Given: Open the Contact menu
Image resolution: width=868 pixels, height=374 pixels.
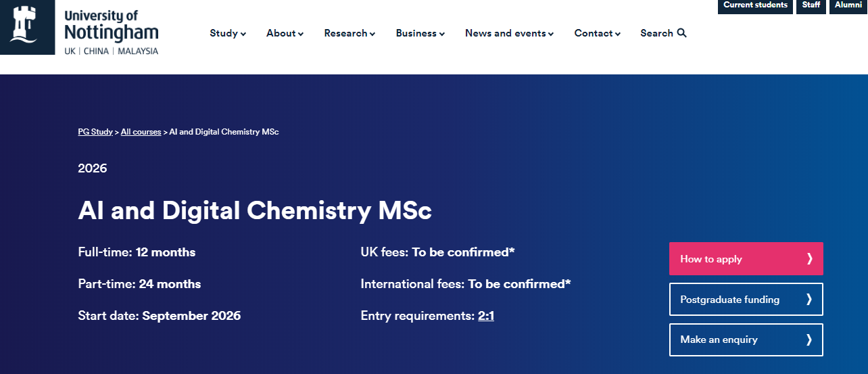Looking at the screenshot, I should [597, 33].
